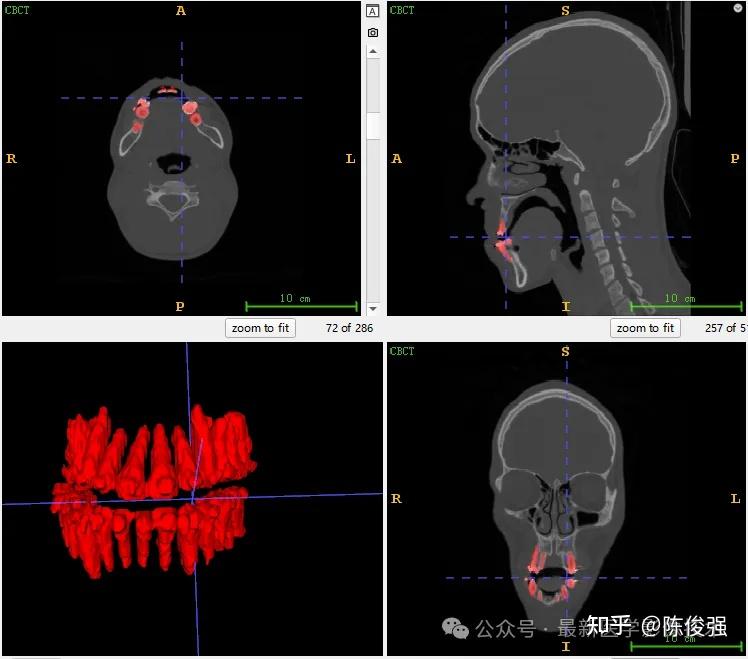
Task: Click the axial slice scrollbar down arrow
Action: [x=373, y=309]
